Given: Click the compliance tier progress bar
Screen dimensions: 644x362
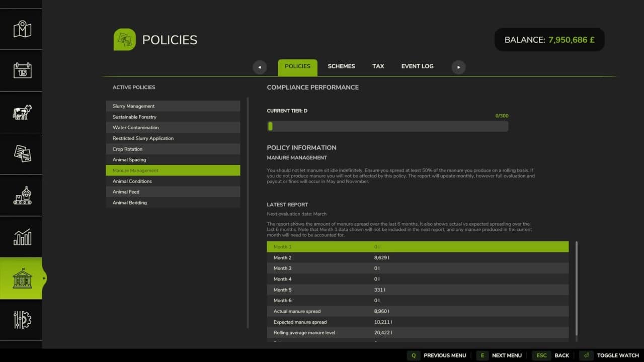Looking at the screenshot, I should pos(387,126).
